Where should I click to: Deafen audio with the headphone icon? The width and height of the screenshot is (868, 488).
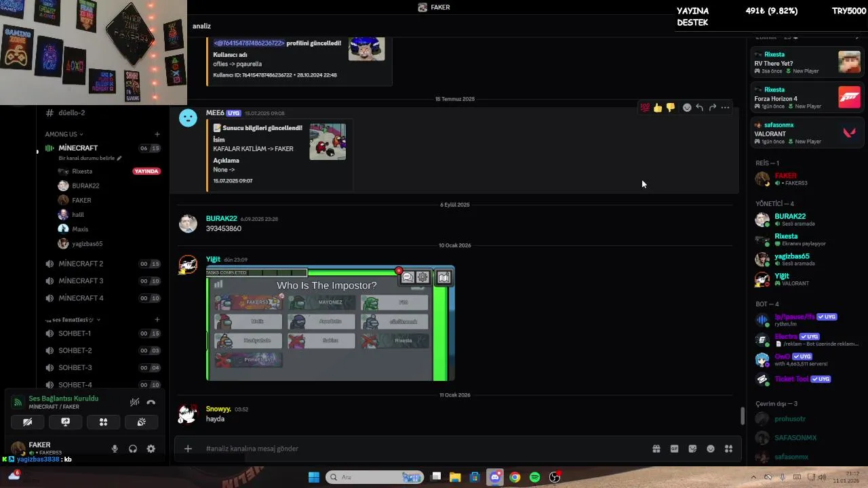point(133,449)
